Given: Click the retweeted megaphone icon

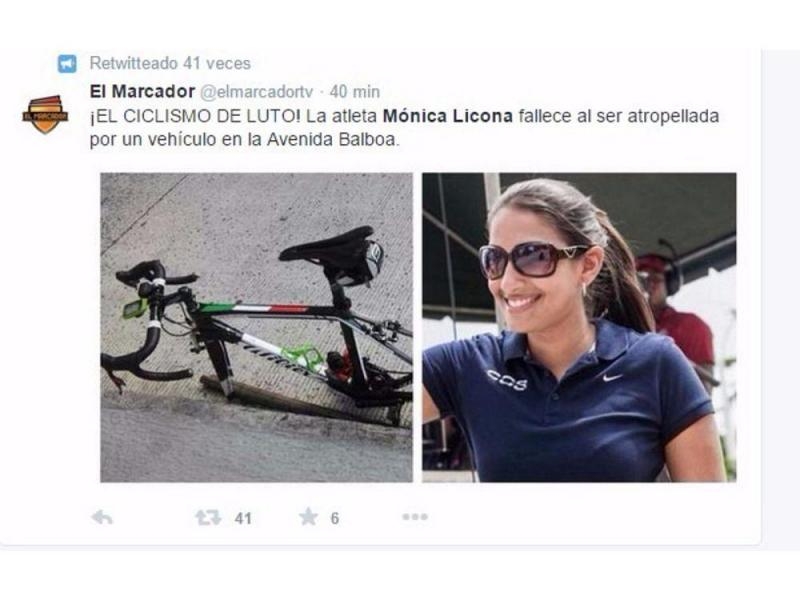Looking at the screenshot, I should coord(67,64).
